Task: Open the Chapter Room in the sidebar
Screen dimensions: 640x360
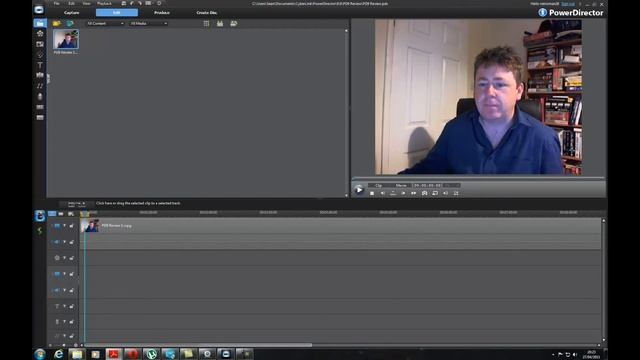Action: (40, 107)
